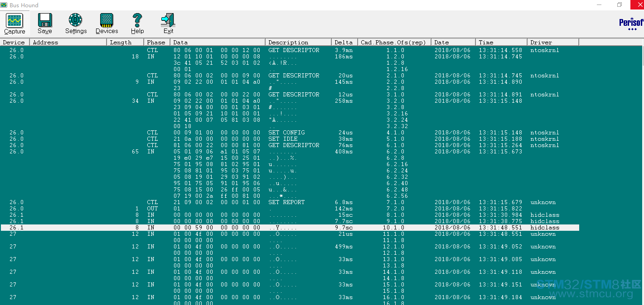Select highlighted row with data 00 00 59 00
Screen dimensions: 644x305
click(290, 228)
